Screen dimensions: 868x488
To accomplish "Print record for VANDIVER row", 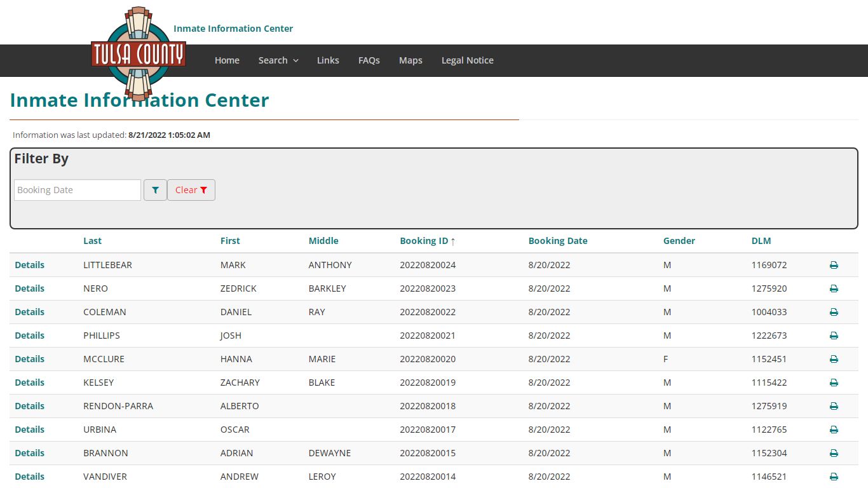I will 834,477.
